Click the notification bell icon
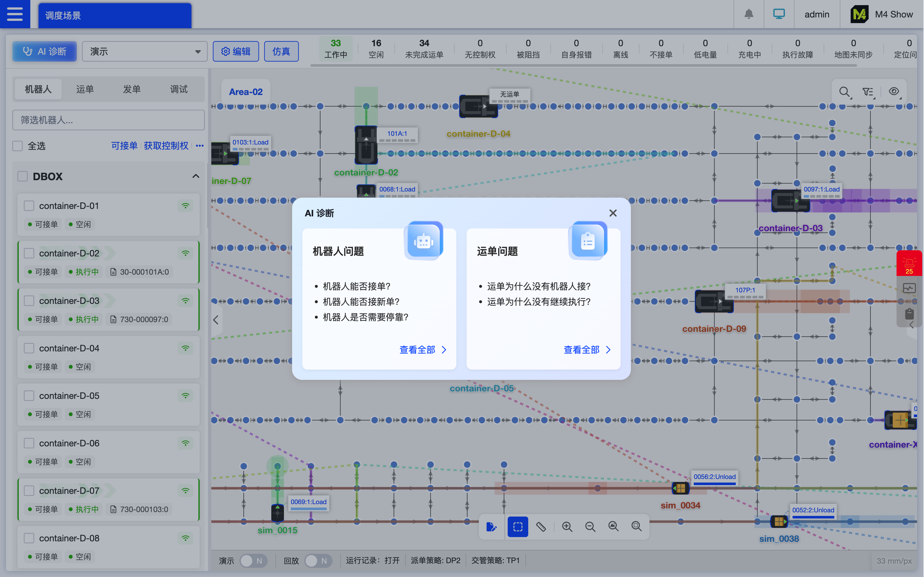924x577 pixels. pos(748,14)
